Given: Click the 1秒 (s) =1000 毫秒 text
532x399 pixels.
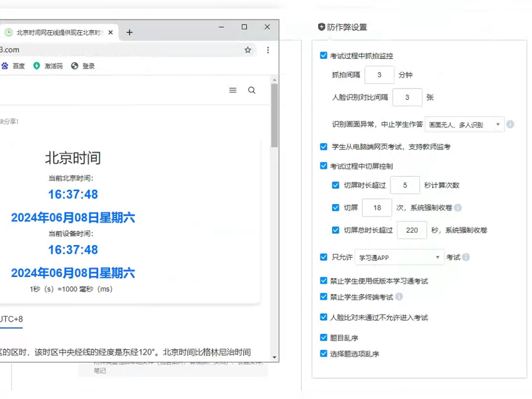Looking at the screenshot, I should tap(71, 289).
